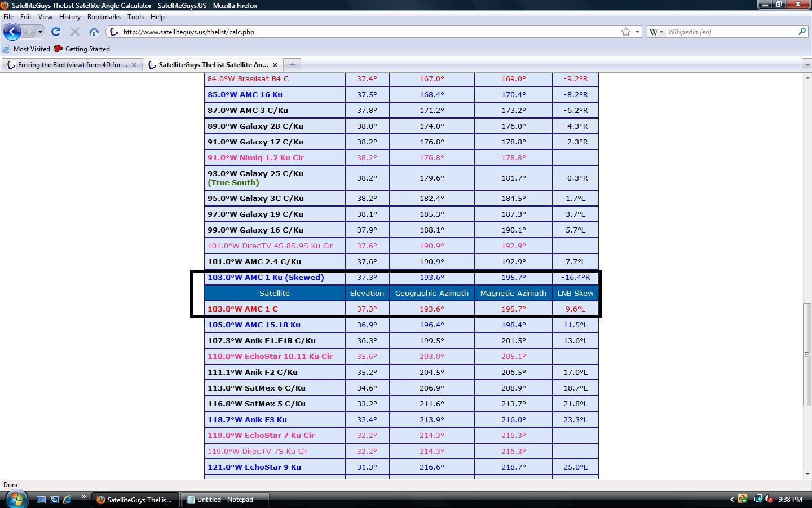The image size is (812, 508).
Task: Click 103.0°W AMC 1 C entry
Action: [242, 309]
